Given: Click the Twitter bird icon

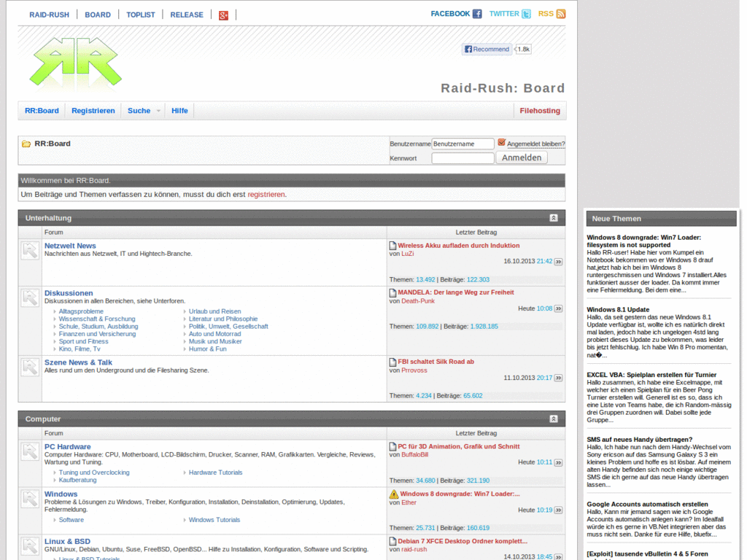Looking at the screenshot, I should pyautogui.click(x=526, y=14).
